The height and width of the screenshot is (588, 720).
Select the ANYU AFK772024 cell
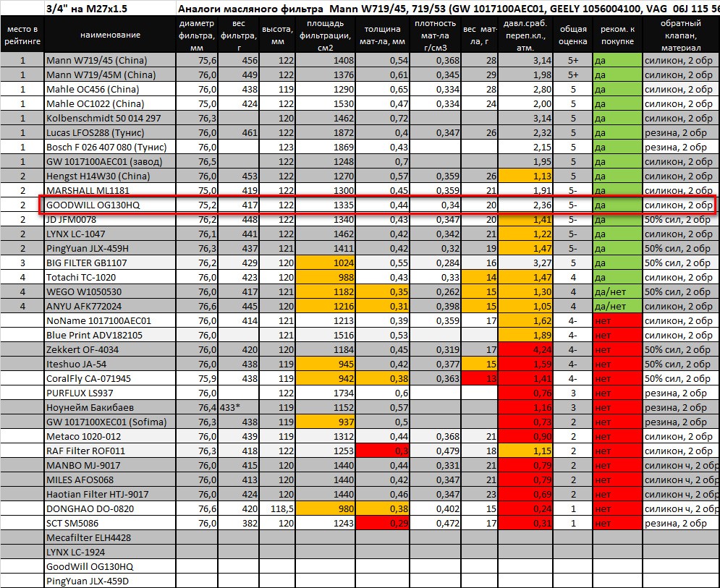coord(110,306)
